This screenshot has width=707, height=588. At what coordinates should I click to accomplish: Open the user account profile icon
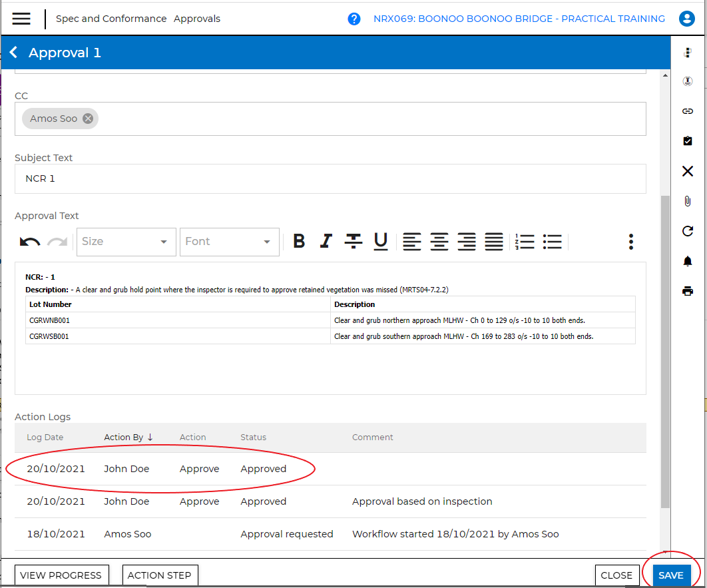tap(686, 19)
